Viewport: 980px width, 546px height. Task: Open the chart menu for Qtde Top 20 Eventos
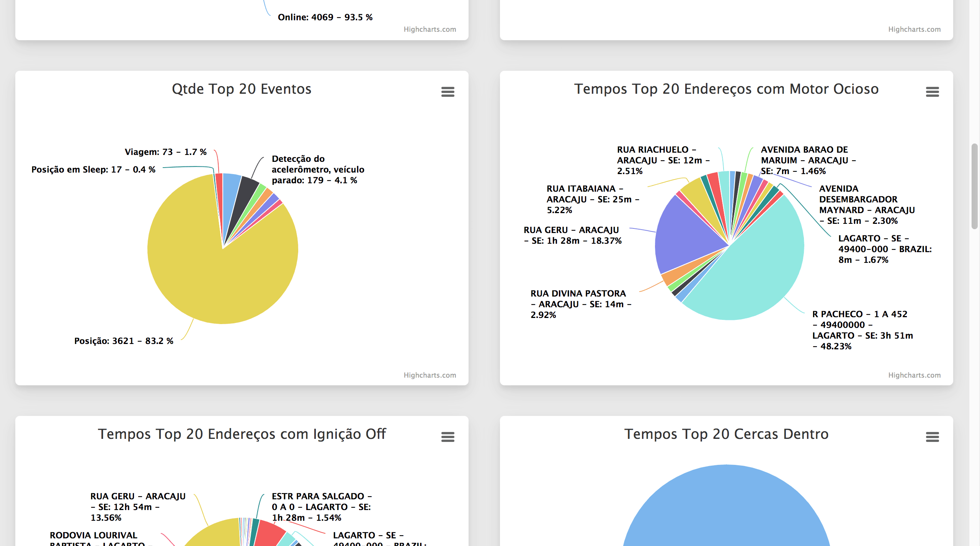448,92
